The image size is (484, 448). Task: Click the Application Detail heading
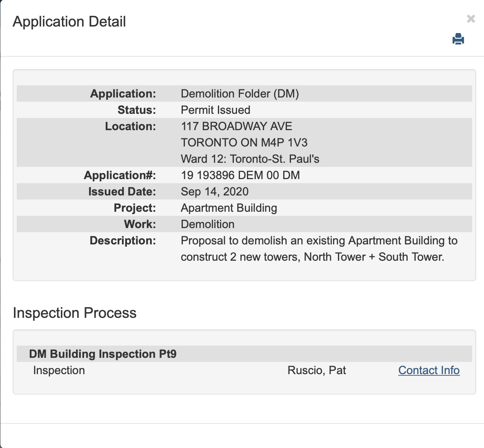69,22
